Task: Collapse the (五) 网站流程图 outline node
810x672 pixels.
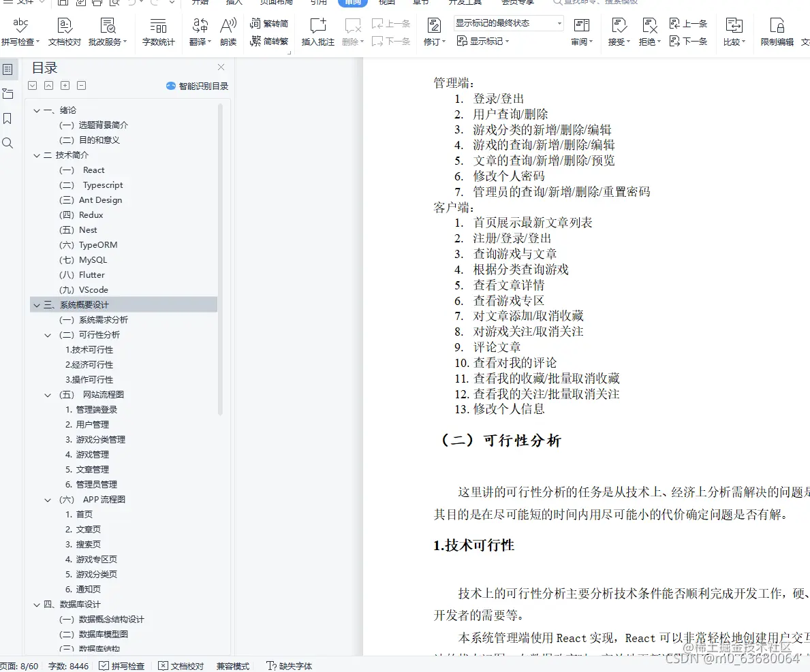Action: pyautogui.click(x=48, y=395)
